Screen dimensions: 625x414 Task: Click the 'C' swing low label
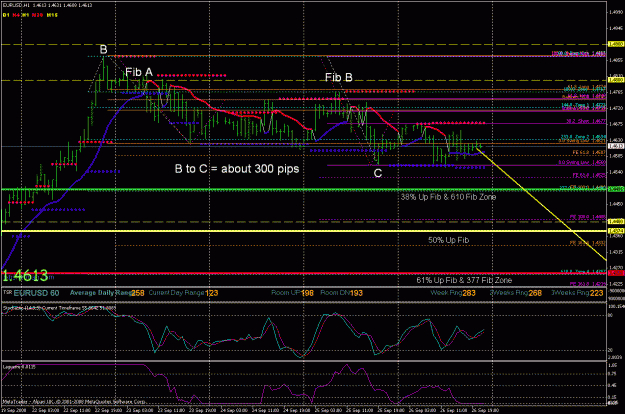[x=377, y=173]
